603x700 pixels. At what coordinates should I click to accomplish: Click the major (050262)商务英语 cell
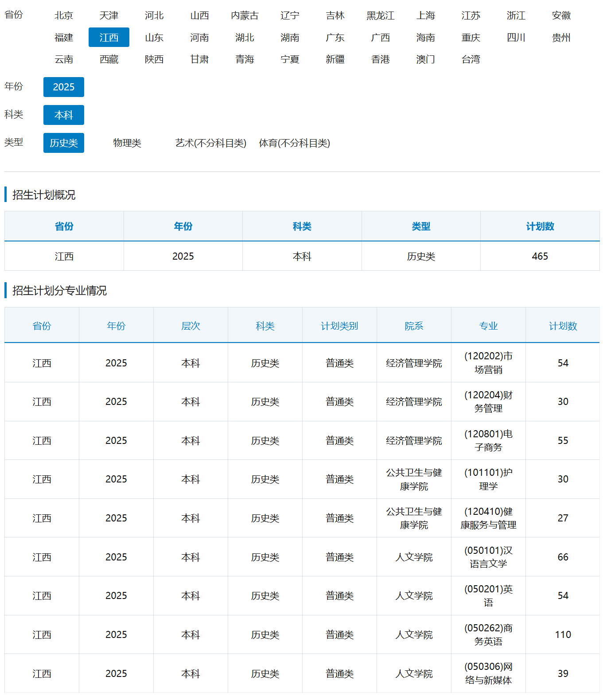click(488, 634)
